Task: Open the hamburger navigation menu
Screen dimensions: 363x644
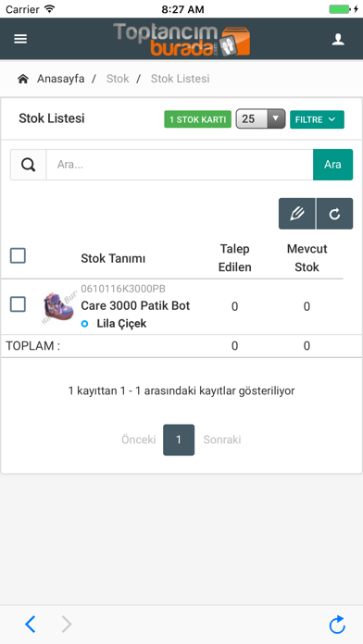Action: [20, 39]
